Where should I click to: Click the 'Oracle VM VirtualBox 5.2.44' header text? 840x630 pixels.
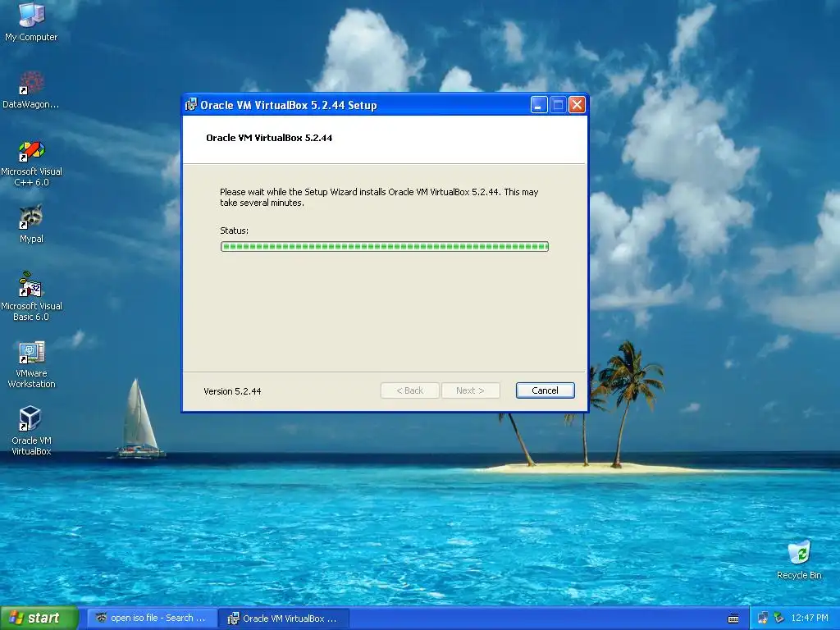pyautogui.click(x=269, y=138)
